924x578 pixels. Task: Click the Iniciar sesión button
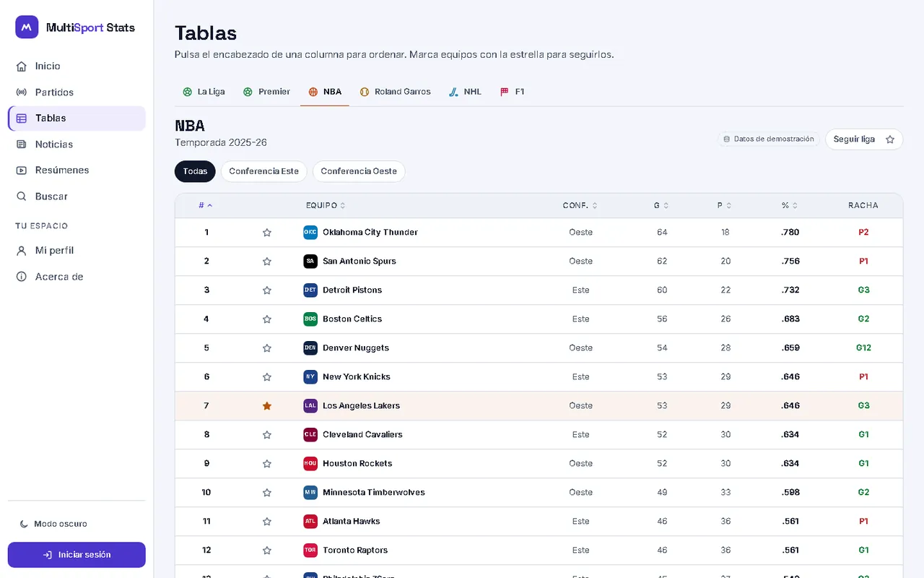(x=77, y=555)
